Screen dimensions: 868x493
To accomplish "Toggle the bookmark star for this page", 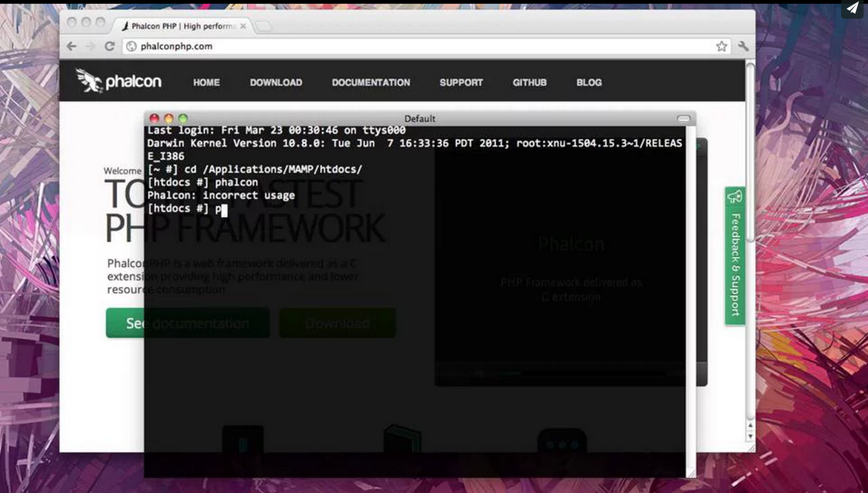I will [721, 46].
